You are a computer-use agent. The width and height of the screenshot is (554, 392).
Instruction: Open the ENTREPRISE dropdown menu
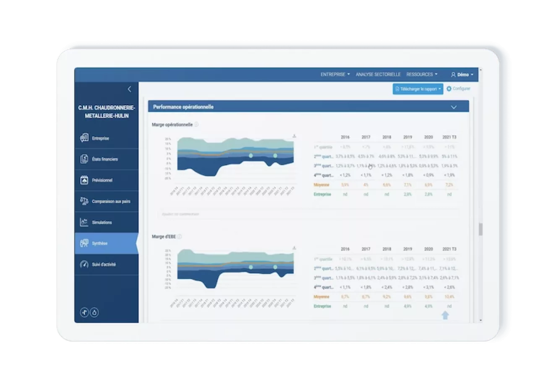[x=335, y=74]
